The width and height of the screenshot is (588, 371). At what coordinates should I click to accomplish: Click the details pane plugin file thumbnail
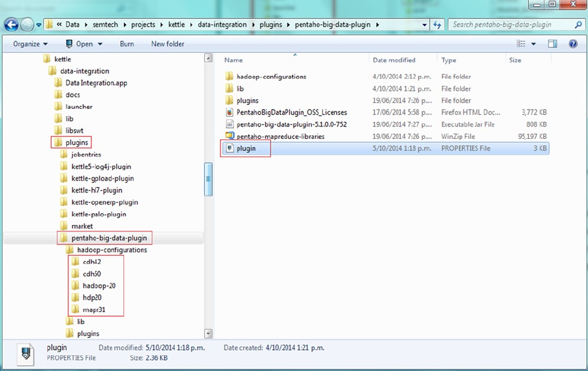click(26, 354)
